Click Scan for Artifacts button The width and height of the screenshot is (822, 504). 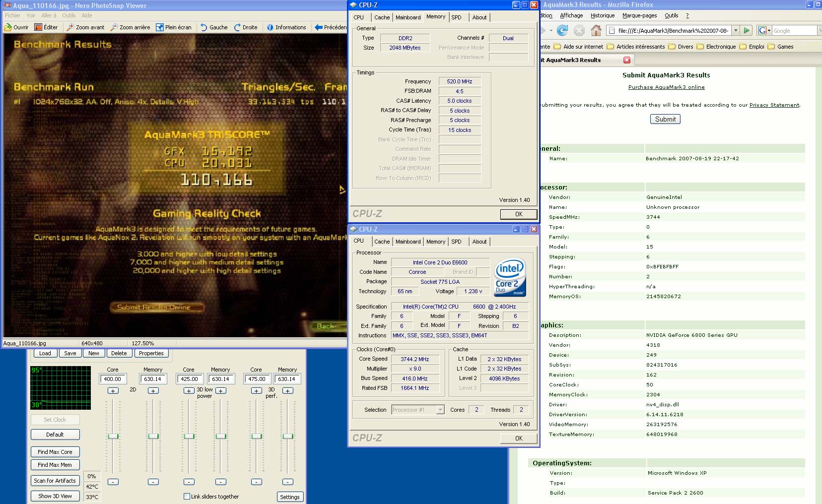55,481
